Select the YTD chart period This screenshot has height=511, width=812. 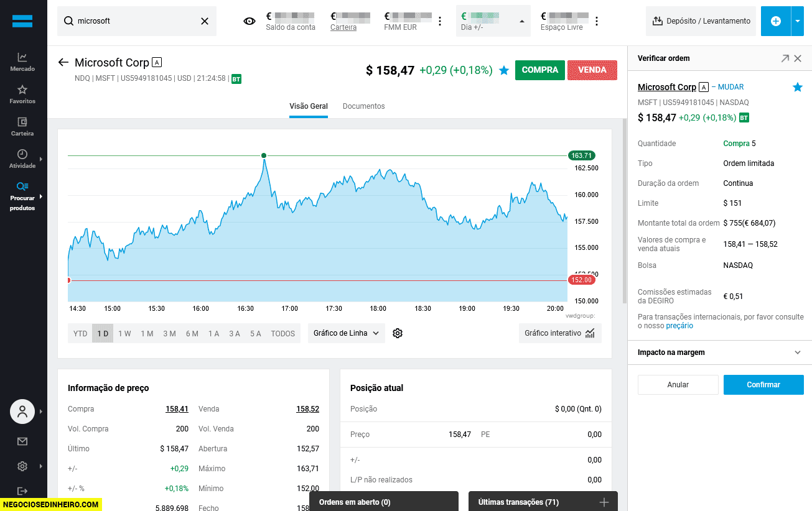pos(80,333)
